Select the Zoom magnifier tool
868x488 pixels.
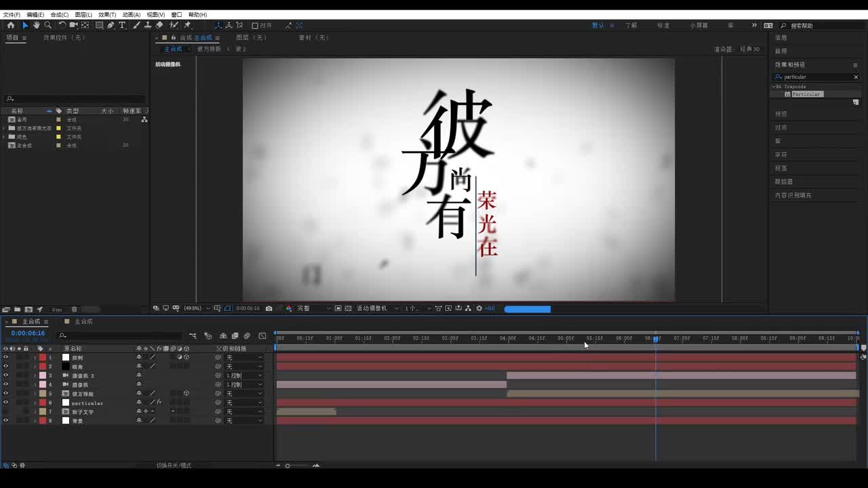tap(48, 25)
